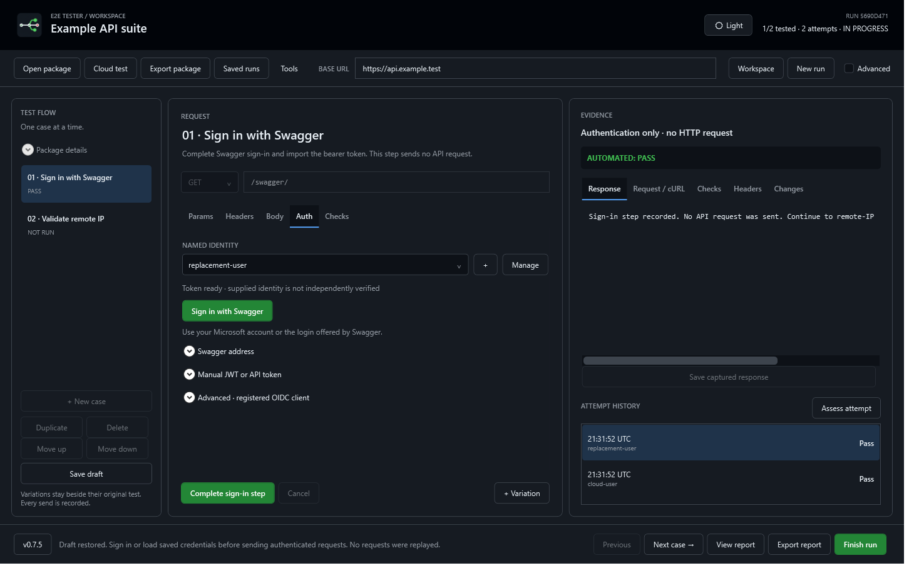Expand Advanced registered OIDC client

pos(247,398)
